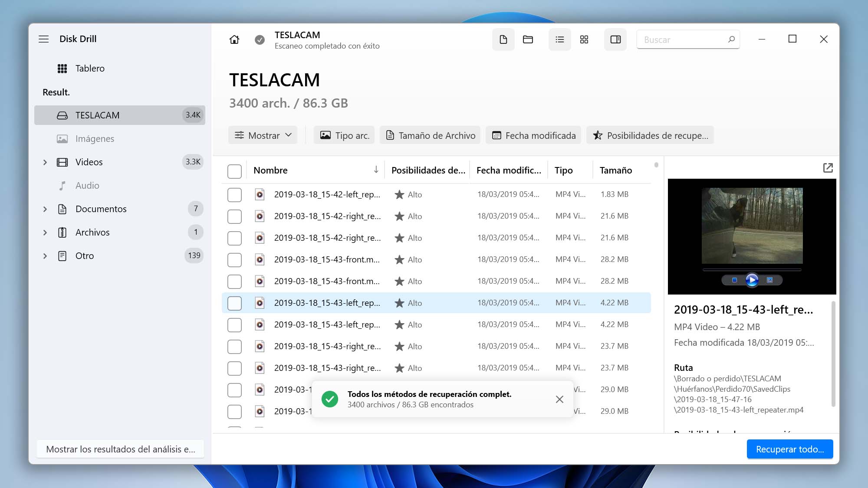Screen dimensions: 868x488
Task: Click Recuperar todo... button
Action: (790, 449)
